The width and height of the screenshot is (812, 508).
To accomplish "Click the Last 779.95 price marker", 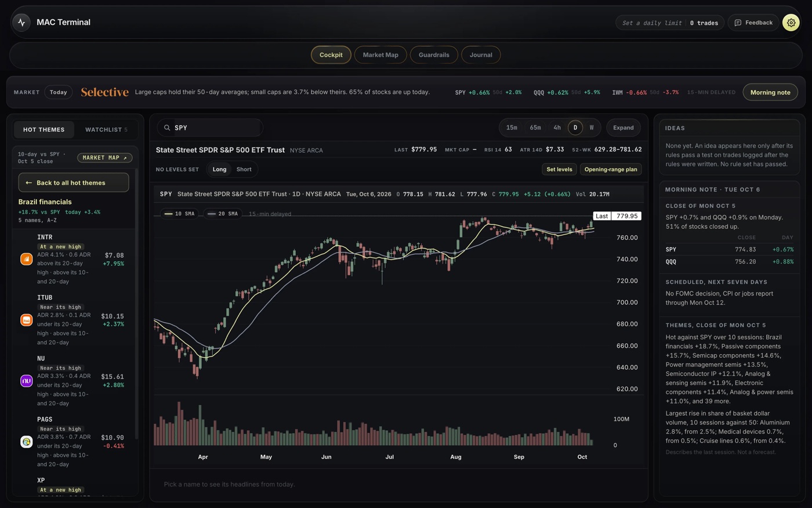I will 617,216.
